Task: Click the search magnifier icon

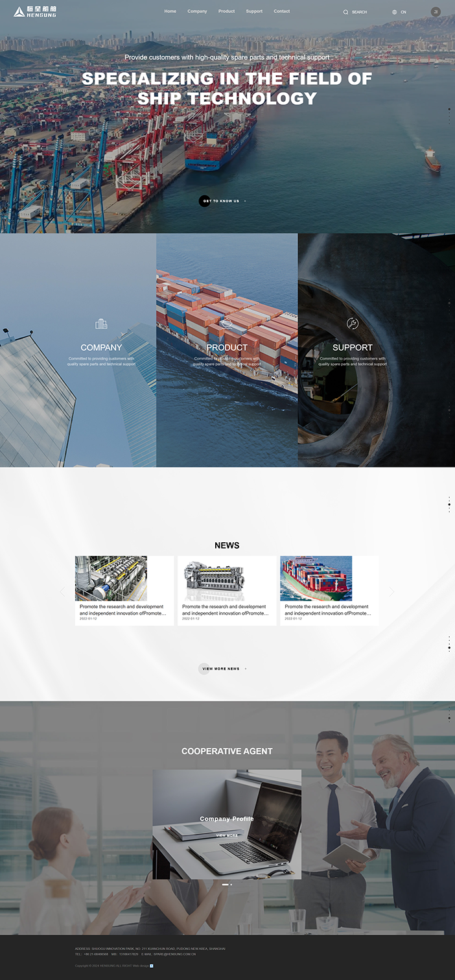Action: (345, 12)
